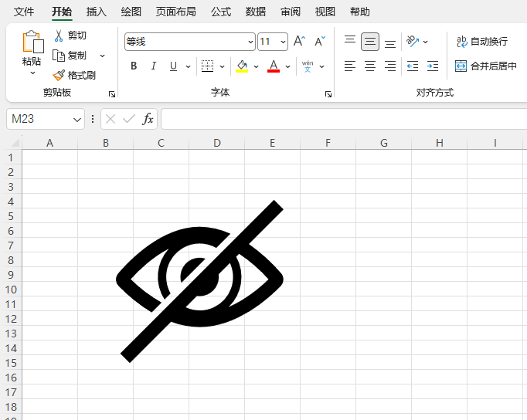Expand the Paste options arrow
The width and height of the screenshot is (527, 420).
pos(33,73)
